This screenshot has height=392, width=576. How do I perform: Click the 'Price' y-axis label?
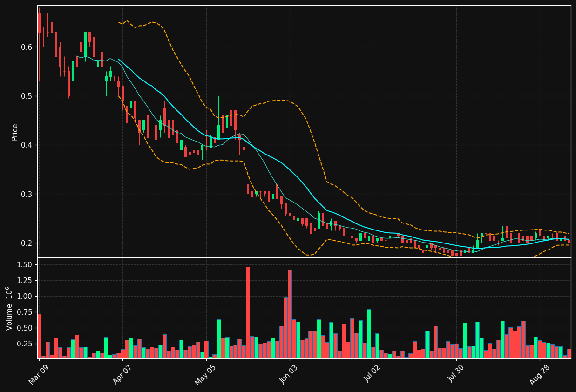click(15, 132)
